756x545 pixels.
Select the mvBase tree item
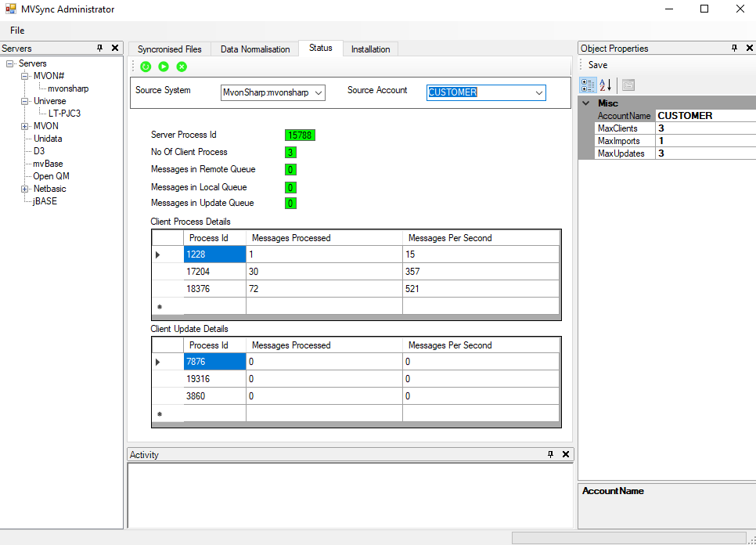coord(48,164)
